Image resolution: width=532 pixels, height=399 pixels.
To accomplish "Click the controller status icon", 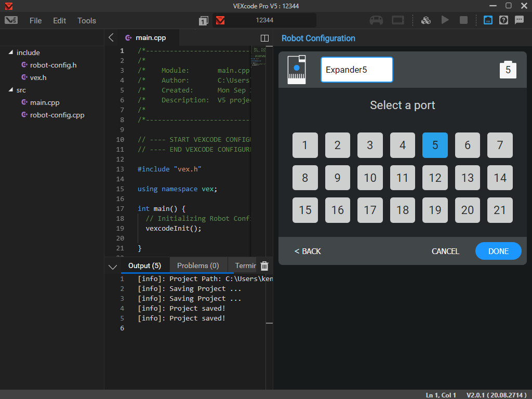I will click(376, 20).
